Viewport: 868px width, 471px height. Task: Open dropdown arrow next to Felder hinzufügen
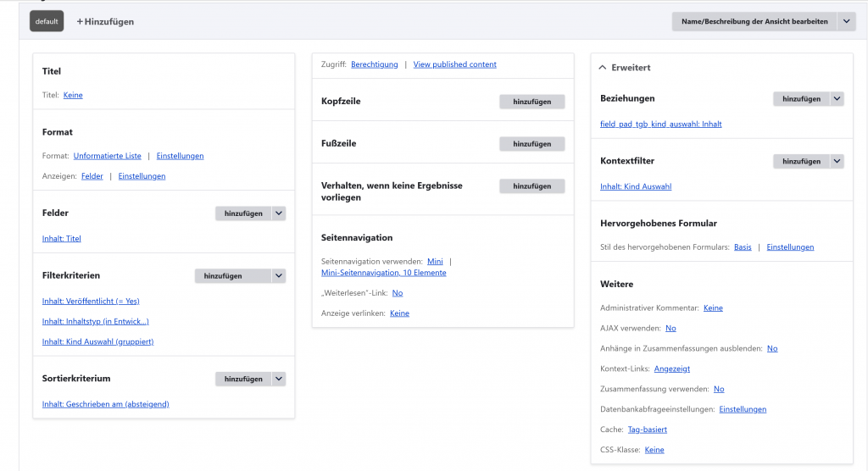[278, 213]
